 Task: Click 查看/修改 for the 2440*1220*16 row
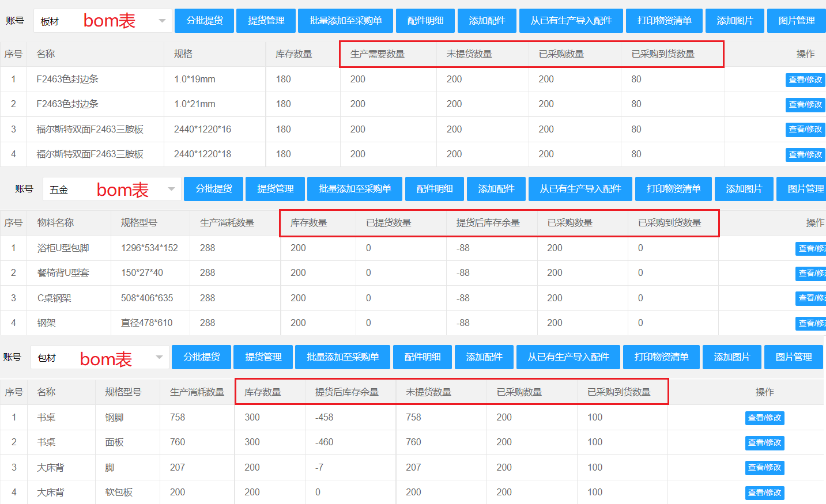pyautogui.click(x=805, y=129)
